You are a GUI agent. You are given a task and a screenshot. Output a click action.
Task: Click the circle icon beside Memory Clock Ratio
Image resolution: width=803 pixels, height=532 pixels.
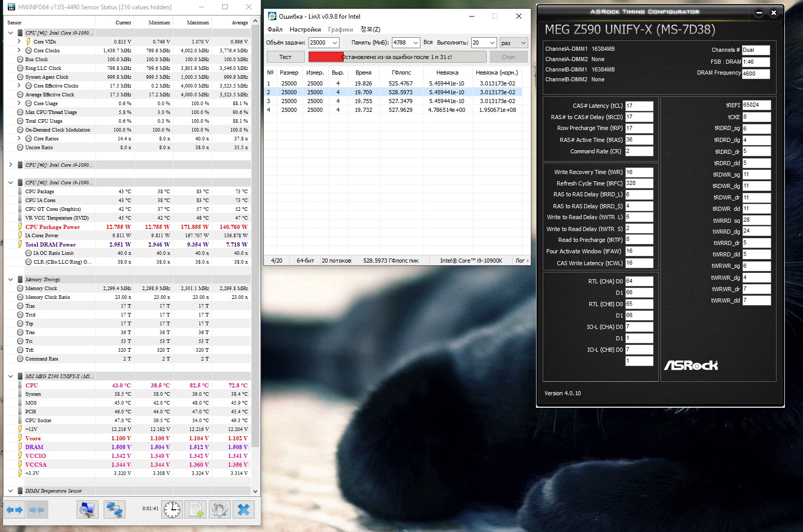20,297
